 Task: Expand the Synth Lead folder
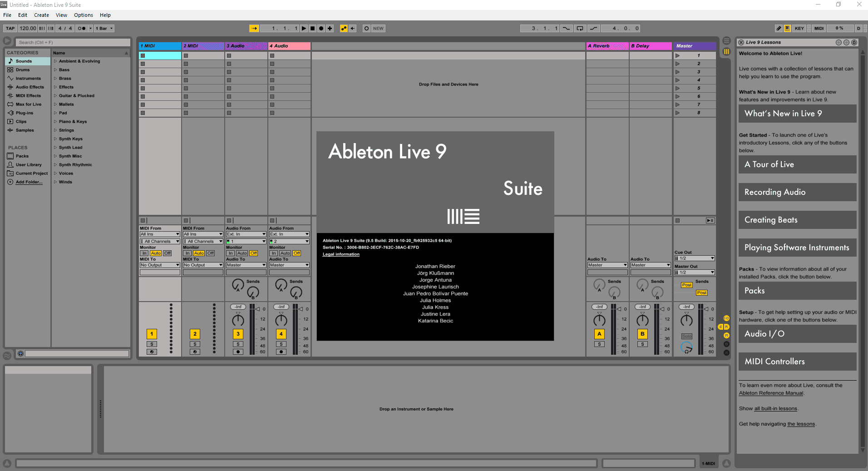(x=55, y=148)
